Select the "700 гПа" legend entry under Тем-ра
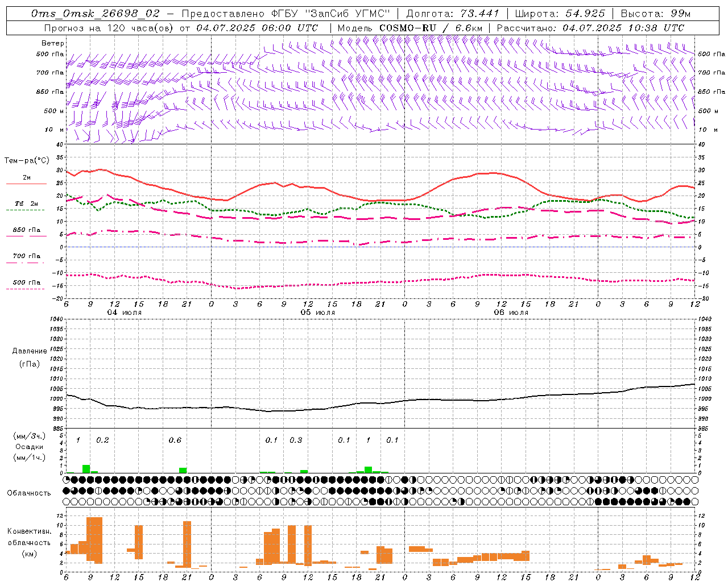The width and height of the screenshot is (728, 582). (27, 256)
